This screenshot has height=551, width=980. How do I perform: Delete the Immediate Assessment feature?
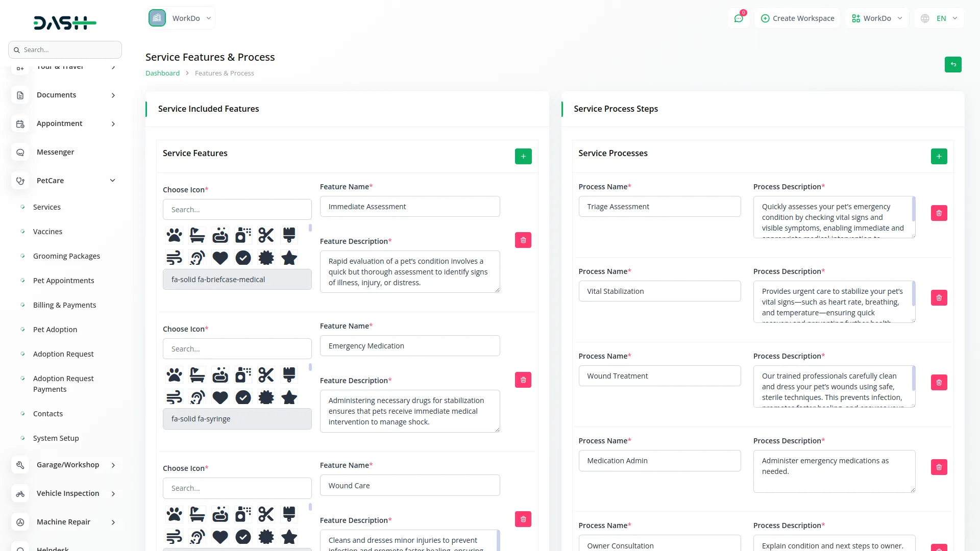click(x=523, y=240)
